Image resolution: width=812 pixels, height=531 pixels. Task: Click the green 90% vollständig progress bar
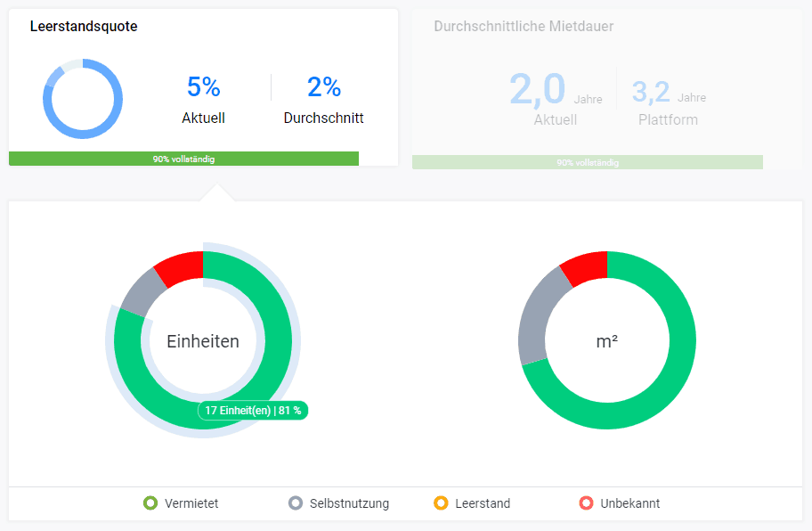click(183, 159)
